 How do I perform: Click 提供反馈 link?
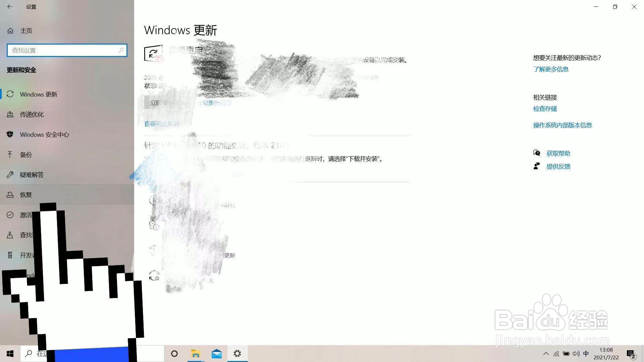558,166
